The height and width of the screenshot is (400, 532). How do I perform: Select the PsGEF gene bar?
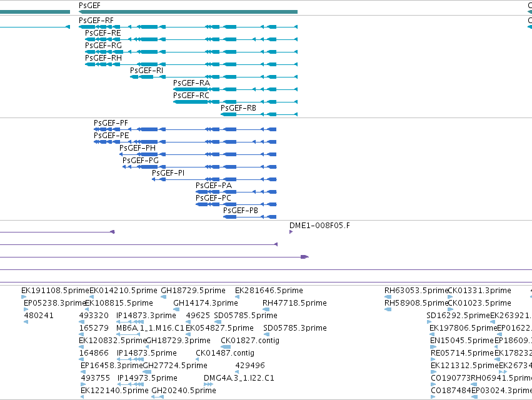click(x=188, y=12)
